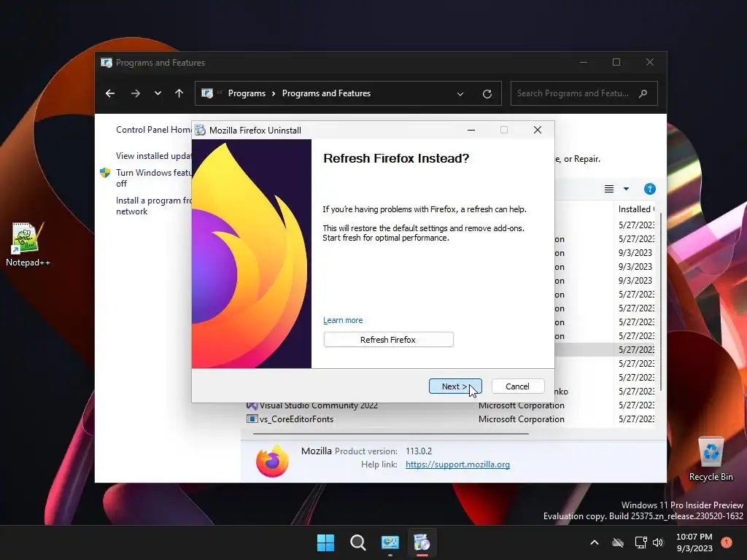Click the search magnifier in search box
Screen dimensions: 747x560
click(x=643, y=93)
